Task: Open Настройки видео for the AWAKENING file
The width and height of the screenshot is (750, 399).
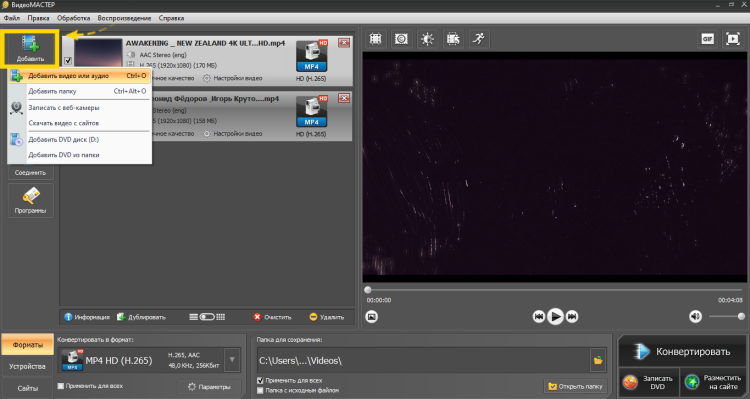Action: pos(233,78)
